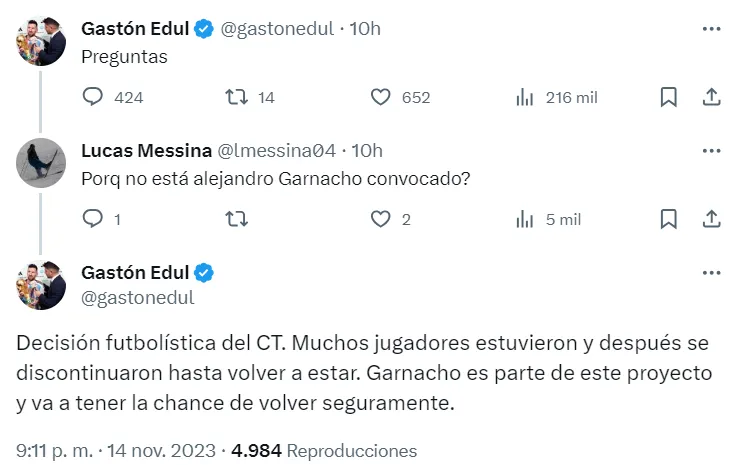Viewport: 737px width, 465px height.
Task: Open more options on the Preguntas tweet
Action: coord(711,30)
